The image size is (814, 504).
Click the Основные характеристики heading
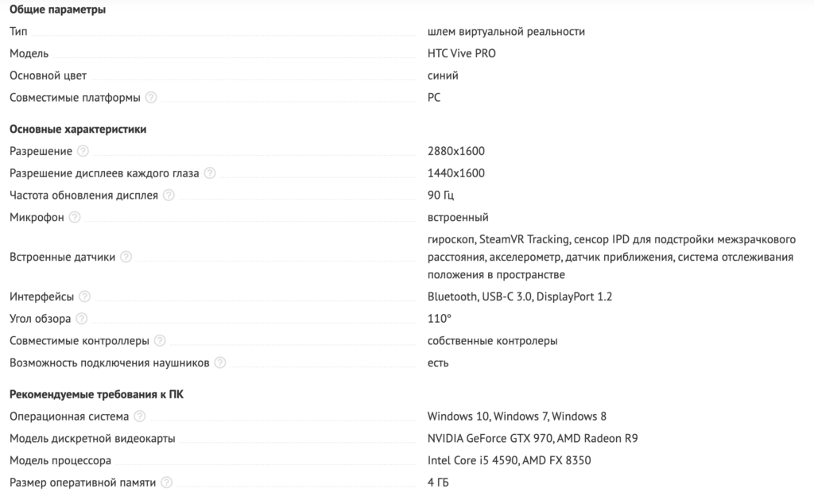(78, 130)
